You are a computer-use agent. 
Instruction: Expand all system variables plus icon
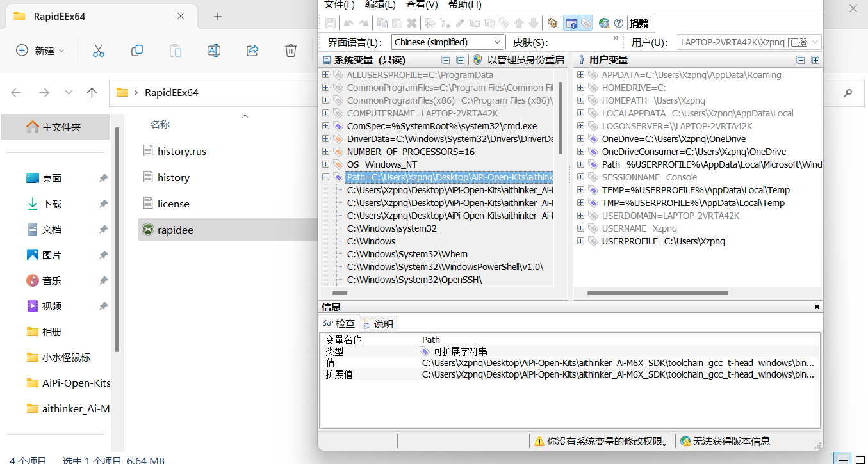coord(460,60)
